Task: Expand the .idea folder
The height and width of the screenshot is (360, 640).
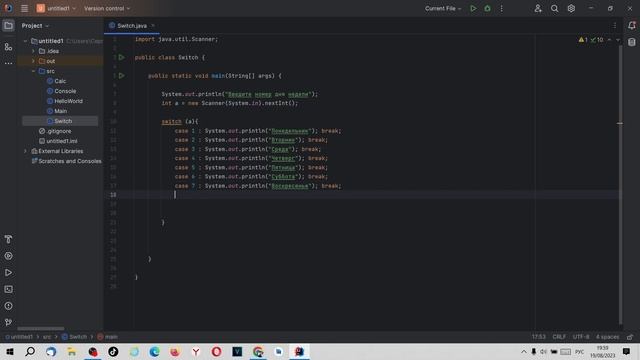Action: 33,51
